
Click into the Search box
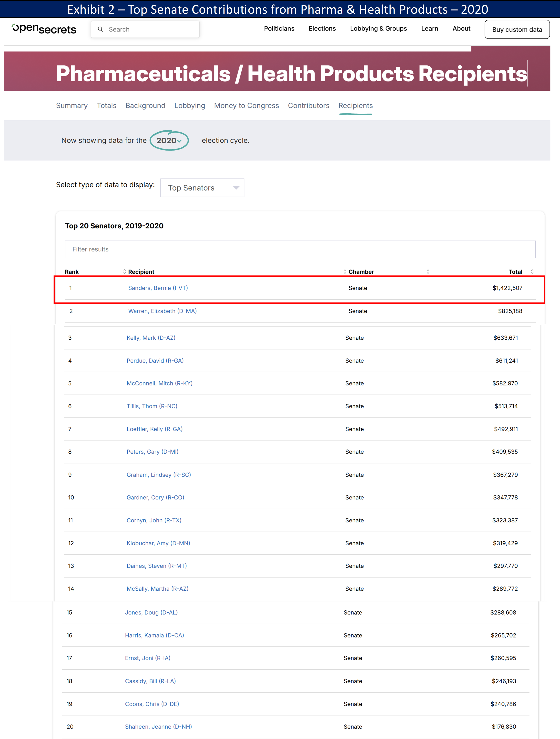coord(150,29)
